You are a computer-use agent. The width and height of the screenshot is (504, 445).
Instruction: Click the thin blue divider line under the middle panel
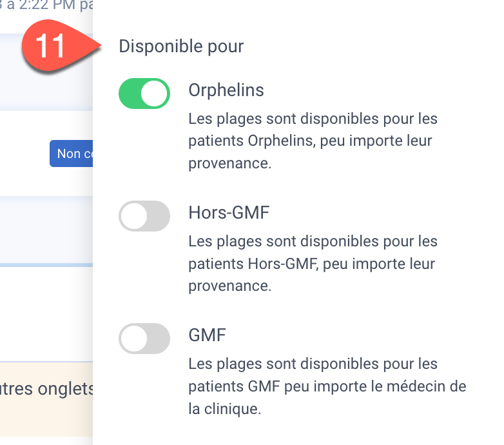tap(46, 265)
